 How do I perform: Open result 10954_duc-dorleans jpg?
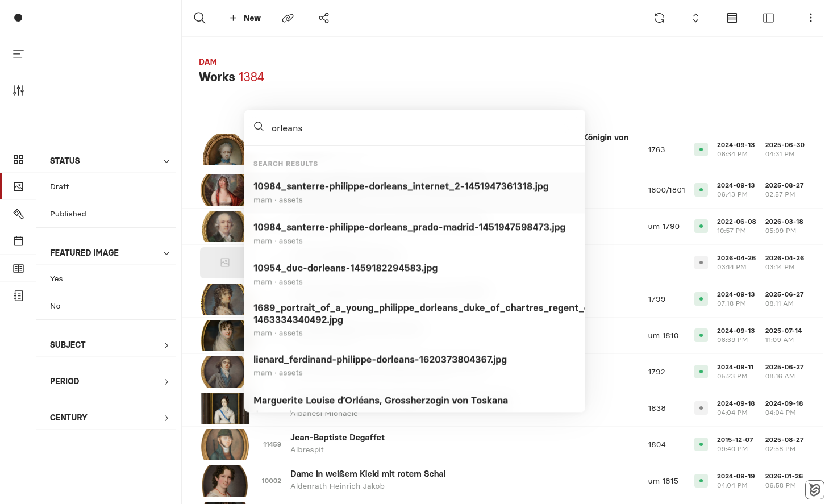click(415, 274)
